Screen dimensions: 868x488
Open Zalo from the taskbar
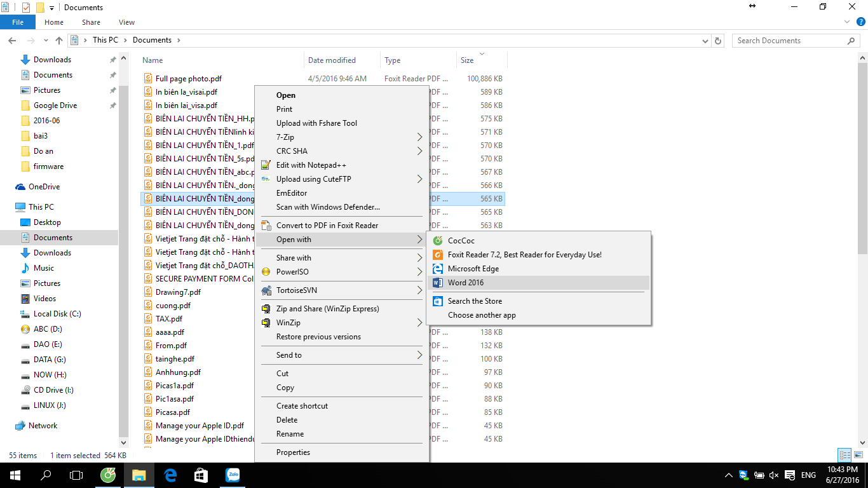[232, 475]
